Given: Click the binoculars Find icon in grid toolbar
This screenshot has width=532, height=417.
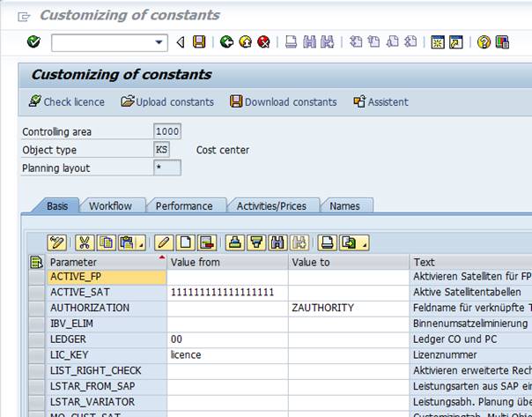Looking at the screenshot, I should point(278,242).
